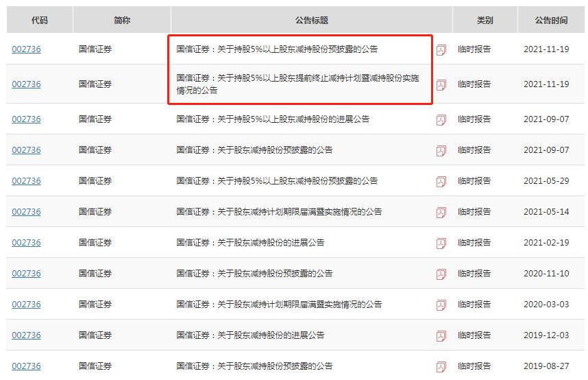Image resolution: width=588 pixels, height=380 pixels.
Task: Open PDF icon for 2021-02-19 announcement
Action: pos(441,243)
